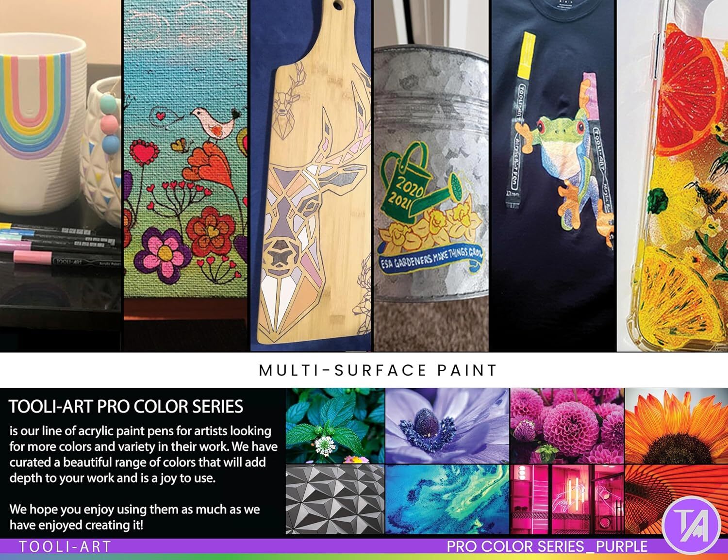The image size is (728, 560).
Task: Open the blue-green fluid paint swirl image
Action: 447,499
